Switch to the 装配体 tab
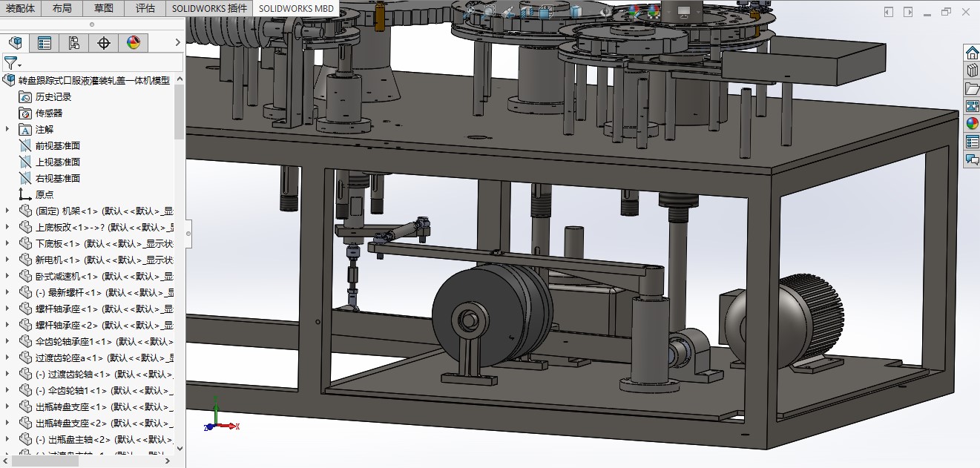Screen dimensions: 980x468 (21, 8)
